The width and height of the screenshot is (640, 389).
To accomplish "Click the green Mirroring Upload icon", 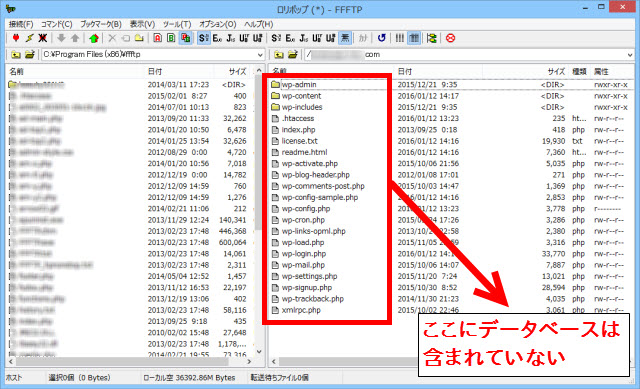I will coord(94,38).
